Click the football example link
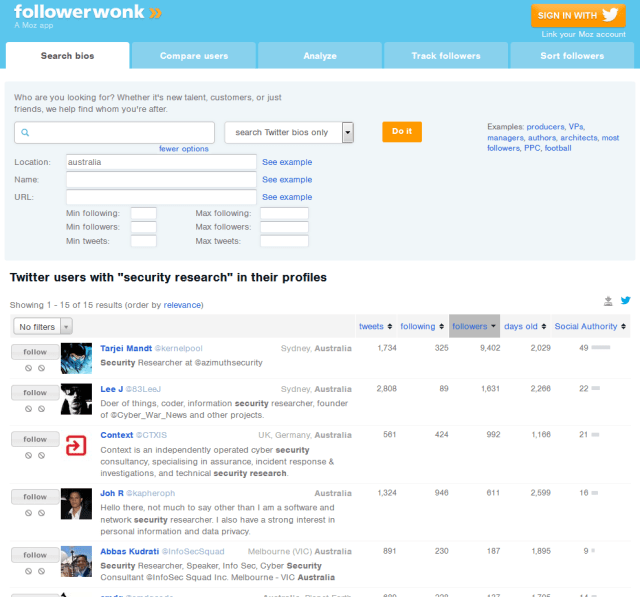 click(x=558, y=148)
